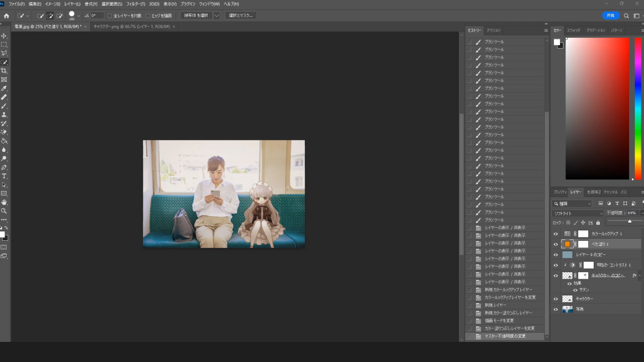Click the 共有 share button
The image size is (644, 362).
coord(611,16)
